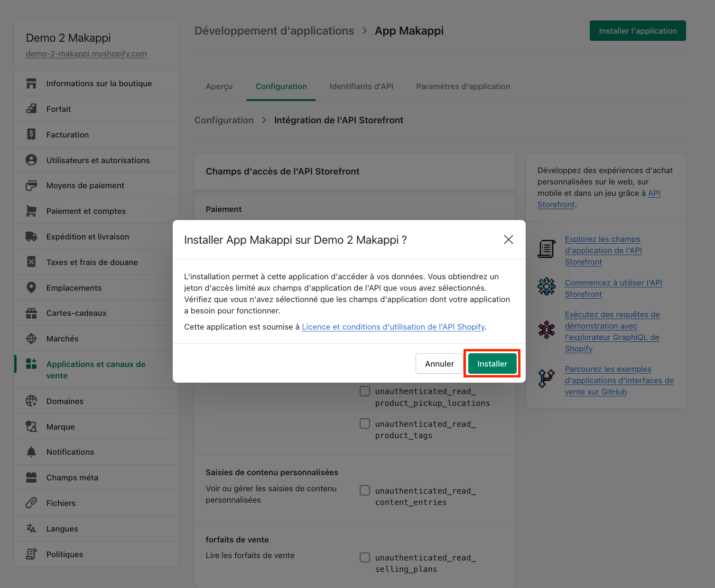
Task: Check unauthenticated_read_product_tags box
Action: click(x=365, y=423)
